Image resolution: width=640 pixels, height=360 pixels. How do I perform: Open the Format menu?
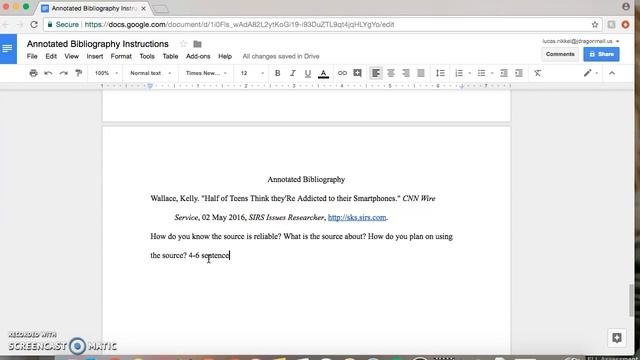click(x=121, y=56)
